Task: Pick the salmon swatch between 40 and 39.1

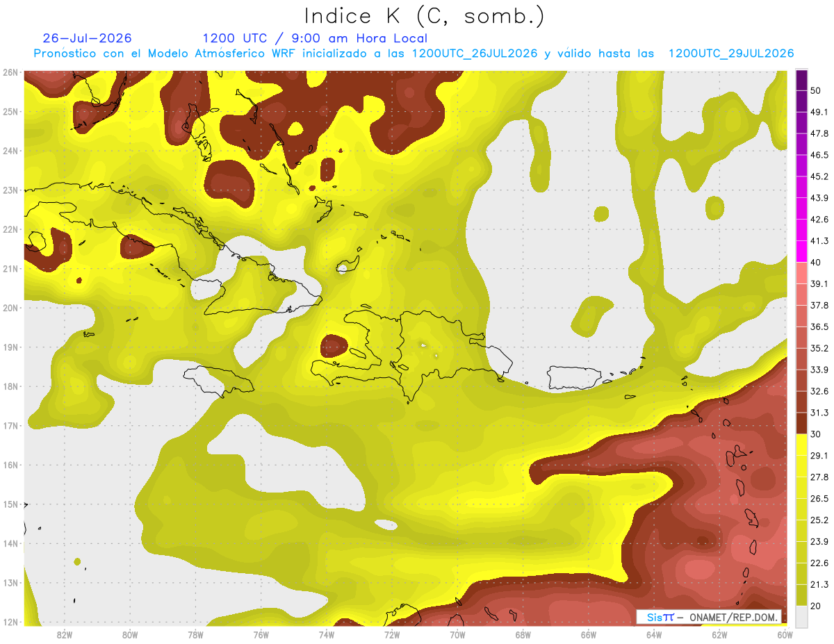Action: point(801,273)
